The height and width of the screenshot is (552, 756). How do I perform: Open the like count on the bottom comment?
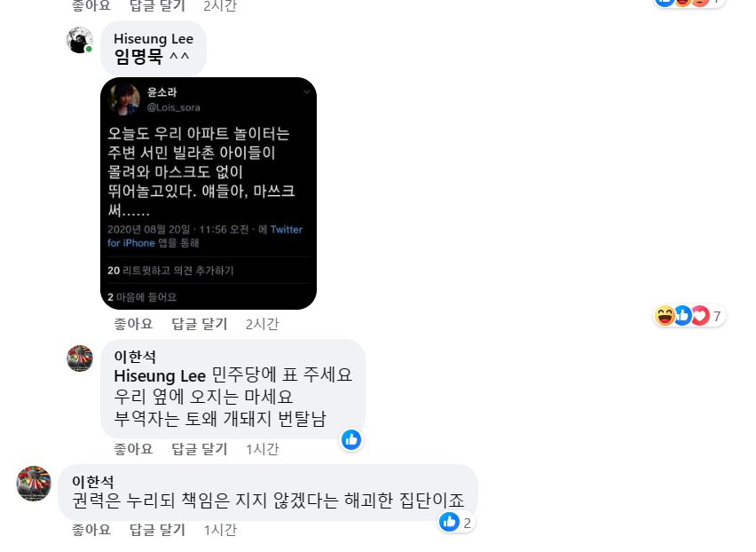pyautogui.click(x=457, y=522)
